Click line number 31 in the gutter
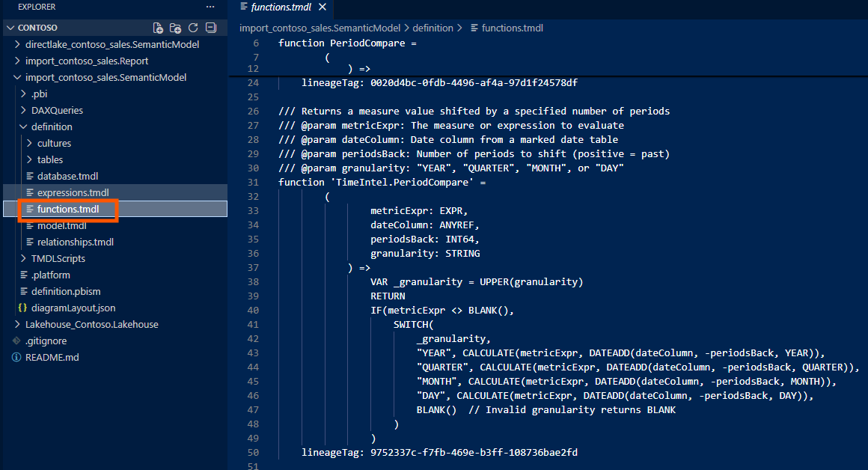Screen dimensions: 868x470 pyautogui.click(x=253, y=182)
